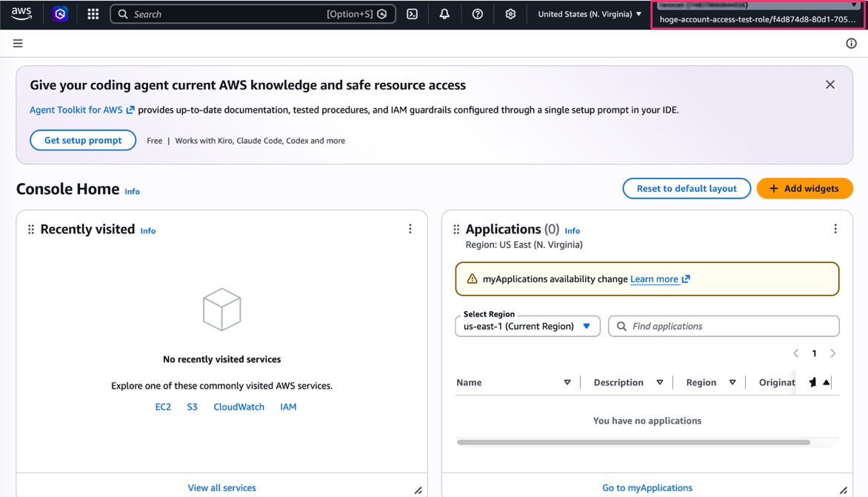Click the Originat column header
The height and width of the screenshot is (497, 868).
pos(777,382)
